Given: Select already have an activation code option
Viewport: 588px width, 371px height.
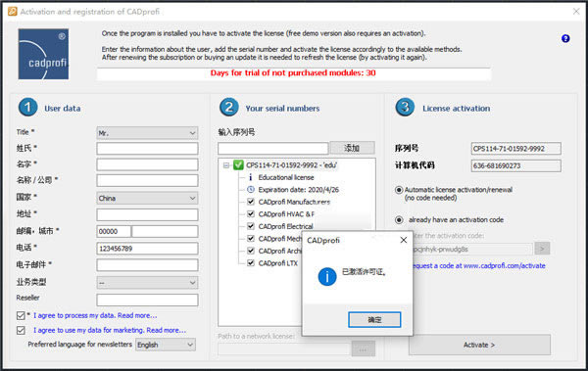Looking at the screenshot, I should coord(399,220).
